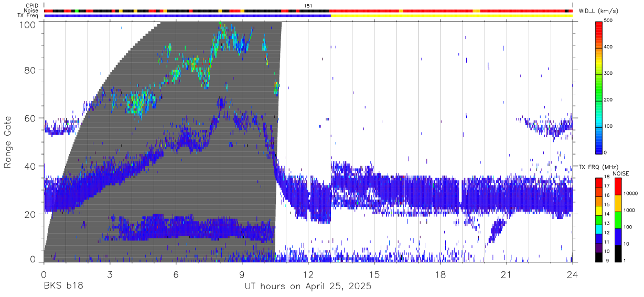
Task: Click the 14 tick on the TX FRQ legend
Action: tap(607, 214)
